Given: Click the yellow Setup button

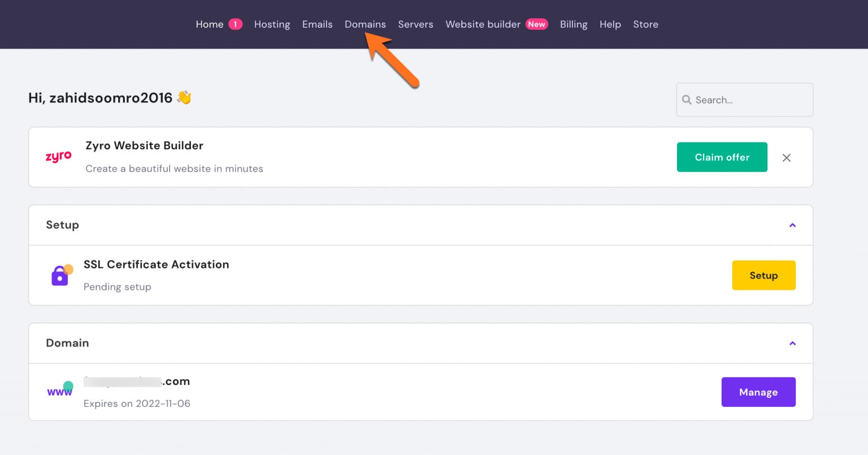Looking at the screenshot, I should tap(763, 275).
